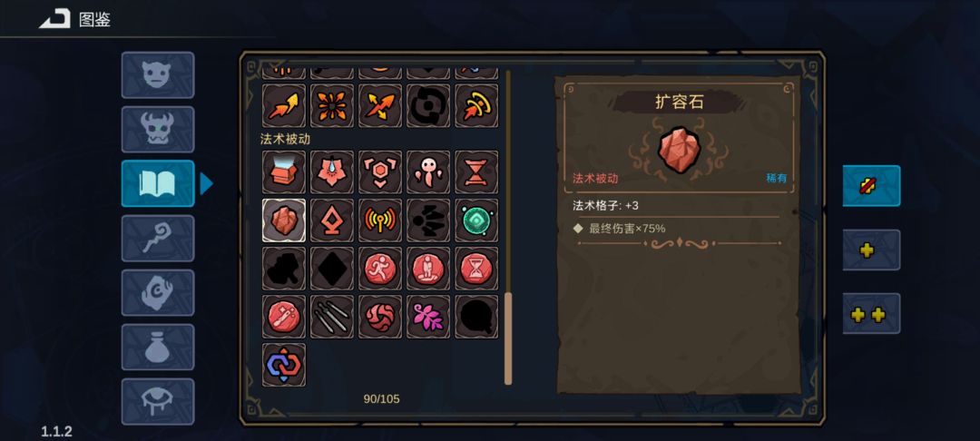The height and width of the screenshot is (441, 980).
Task: Open the dripping eye category
Action: click(158, 401)
